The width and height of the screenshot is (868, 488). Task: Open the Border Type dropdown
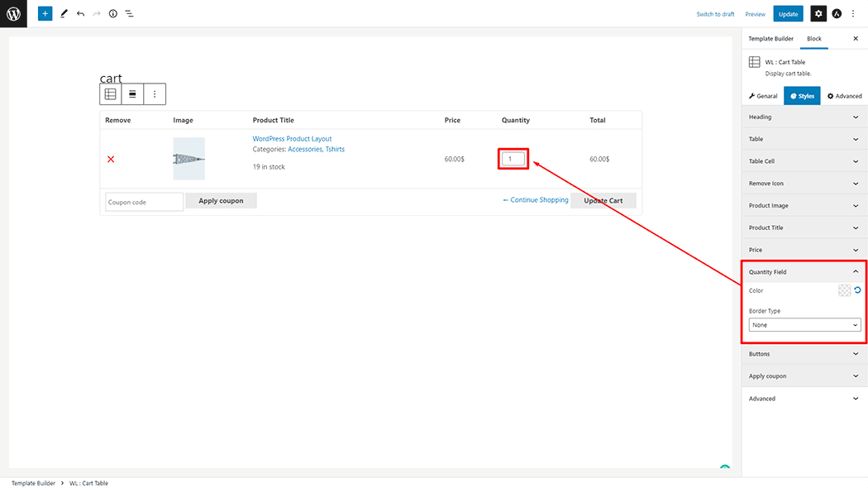[805, 325]
